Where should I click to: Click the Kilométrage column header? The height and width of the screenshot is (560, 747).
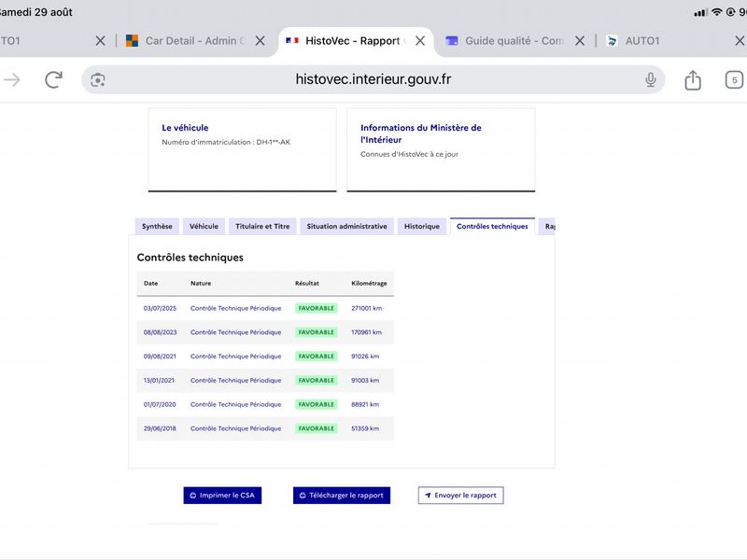pyautogui.click(x=369, y=284)
